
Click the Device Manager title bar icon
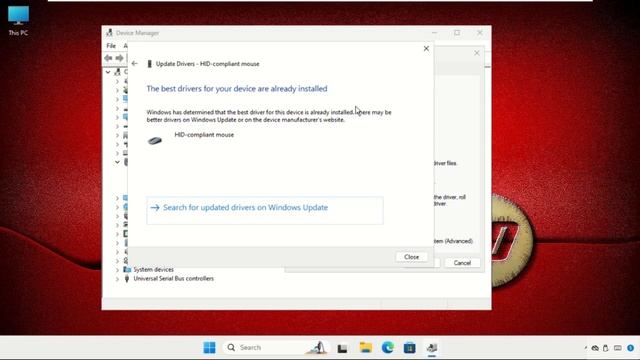click(109, 33)
